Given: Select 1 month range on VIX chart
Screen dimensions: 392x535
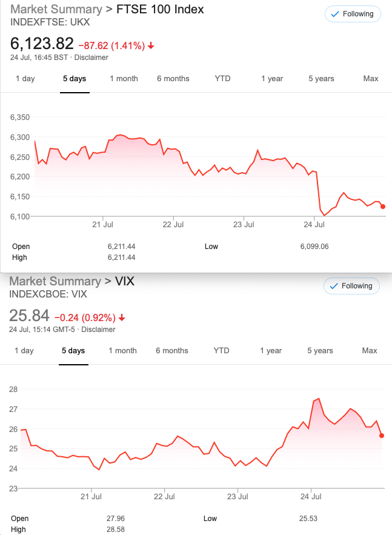Looking at the screenshot, I should tap(122, 350).
